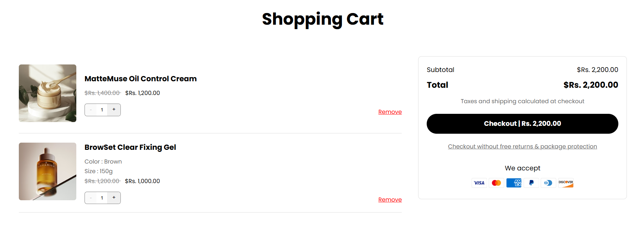The image size is (644, 228).
Task: Click the Visa payment icon
Action: pos(479,183)
